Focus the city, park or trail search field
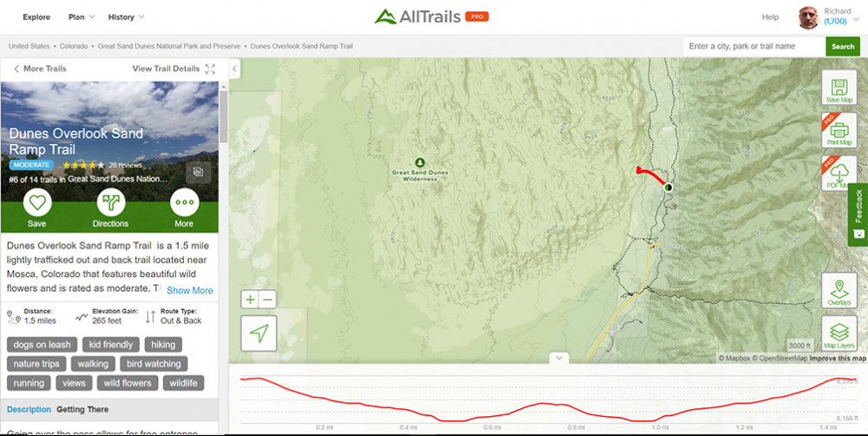The height and width of the screenshot is (436, 868). 754,47
